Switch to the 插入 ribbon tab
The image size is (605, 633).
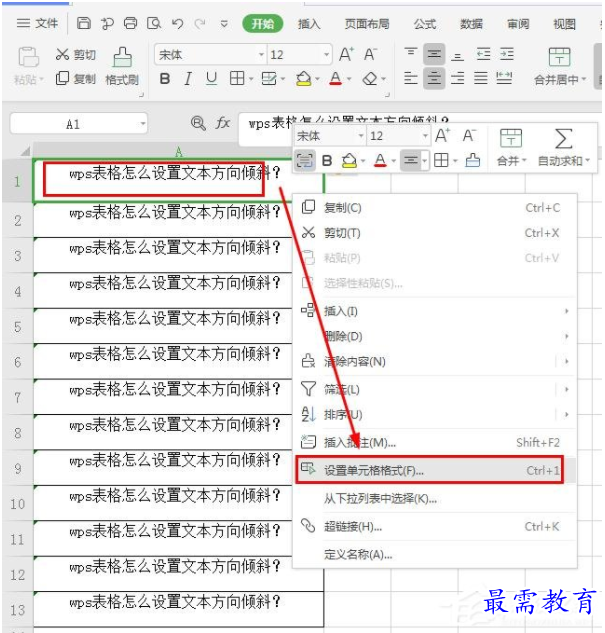click(x=309, y=24)
